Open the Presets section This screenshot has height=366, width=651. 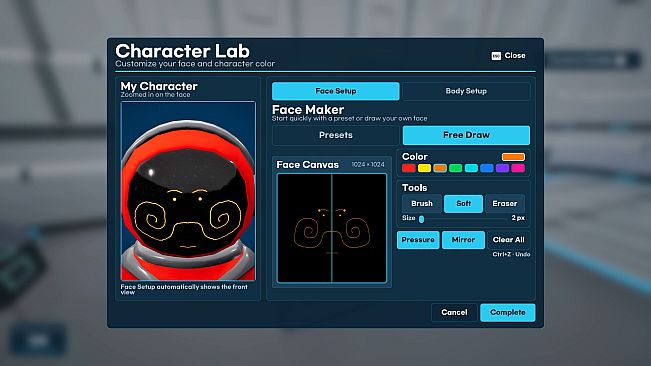335,135
